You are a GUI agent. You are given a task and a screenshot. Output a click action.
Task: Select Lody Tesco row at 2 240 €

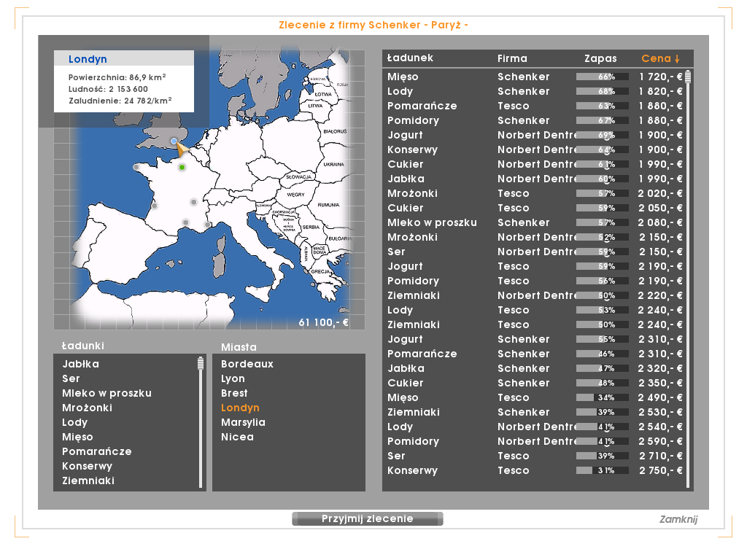tap(535, 310)
